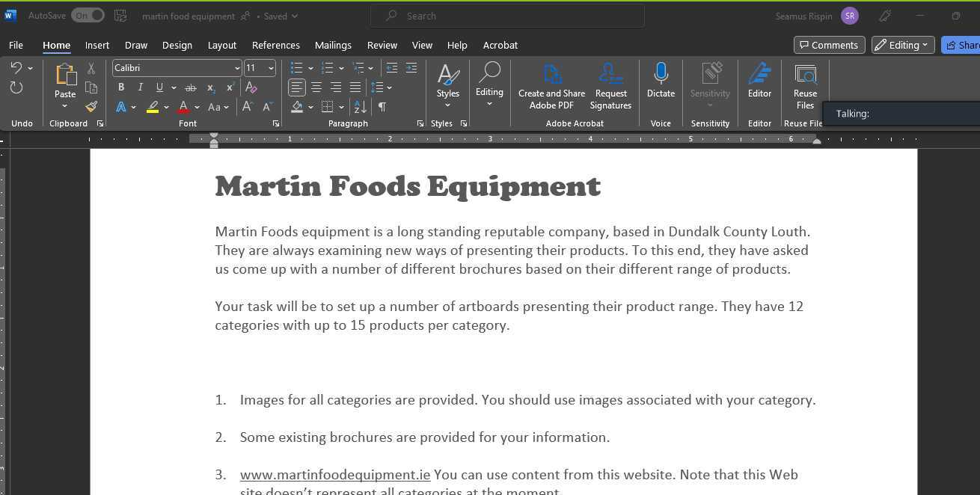Open the References tab
The height and width of the screenshot is (495, 980).
275,45
